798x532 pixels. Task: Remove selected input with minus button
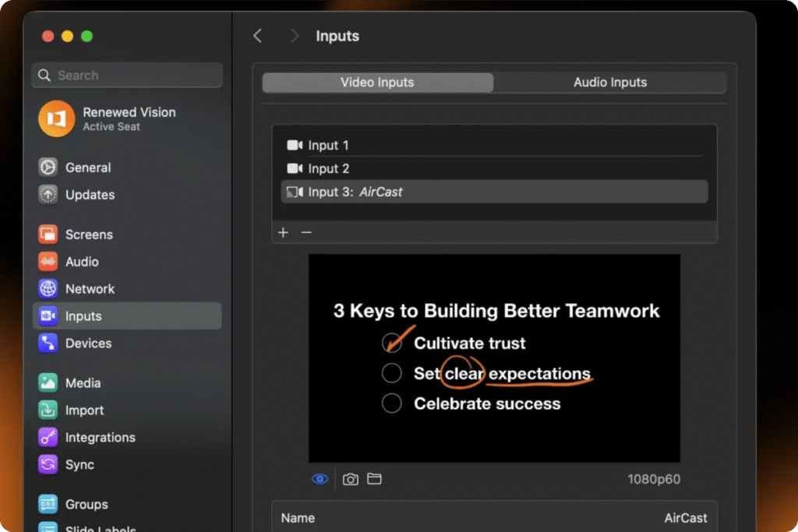pyautogui.click(x=306, y=232)
